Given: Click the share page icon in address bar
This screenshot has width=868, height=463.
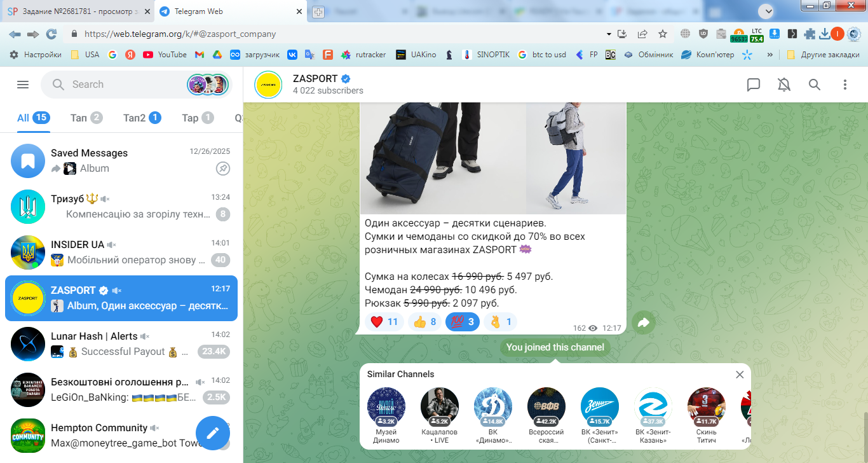Looking at the screenshot, I should (642, 34).
